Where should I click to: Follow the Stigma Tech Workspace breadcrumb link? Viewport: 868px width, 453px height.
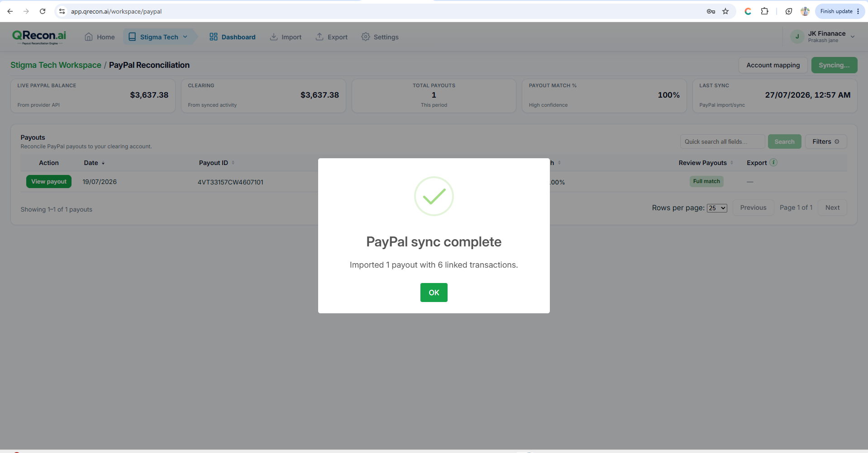pyautogui.click(x=56, y=65)
